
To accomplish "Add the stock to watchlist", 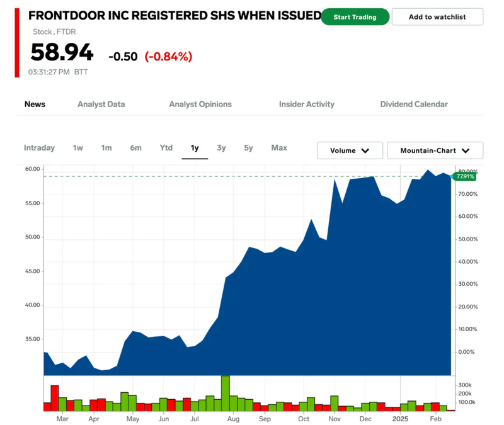I will [x=437, y=17].
